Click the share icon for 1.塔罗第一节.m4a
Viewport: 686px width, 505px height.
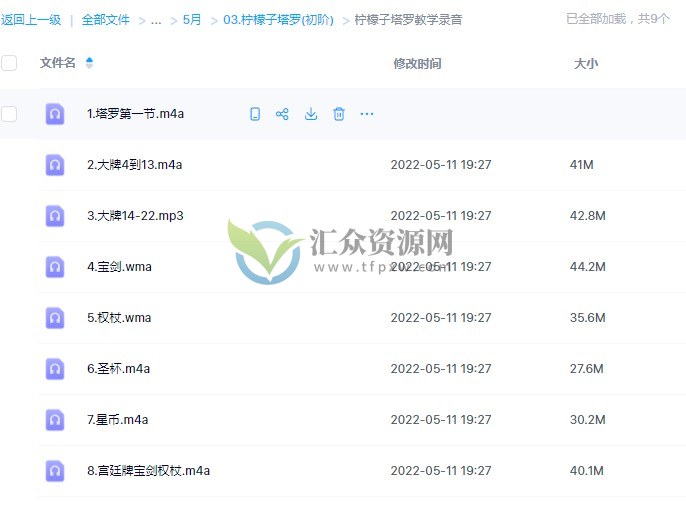[x=282, y=114]
